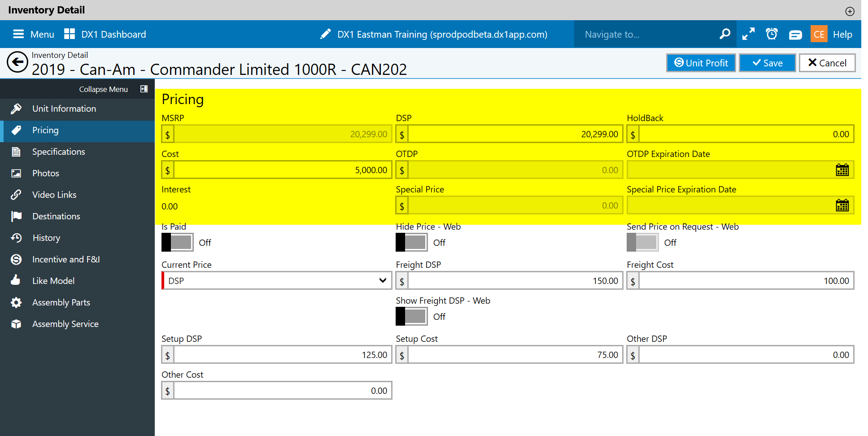Click Collapse Menu text

103,89
